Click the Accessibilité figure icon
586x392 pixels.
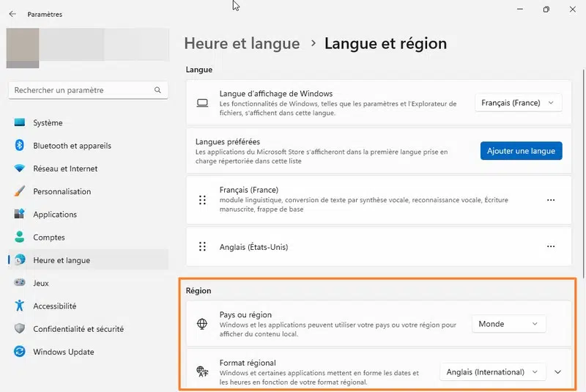[20, 306]
